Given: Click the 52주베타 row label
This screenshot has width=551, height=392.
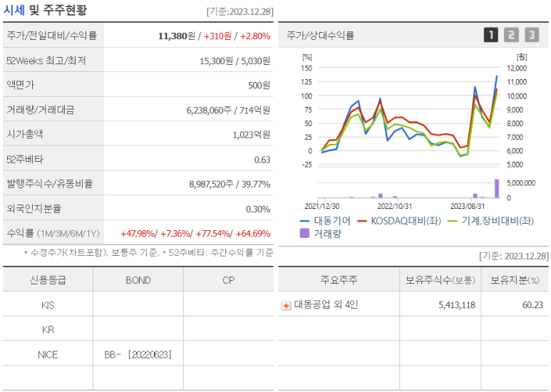Looking at the screenshot, I should [x=25, y=159].
